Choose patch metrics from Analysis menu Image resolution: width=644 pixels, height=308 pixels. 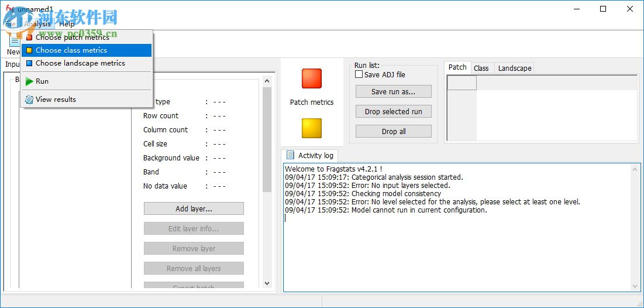pyautogui.click(x=86, y=37)
